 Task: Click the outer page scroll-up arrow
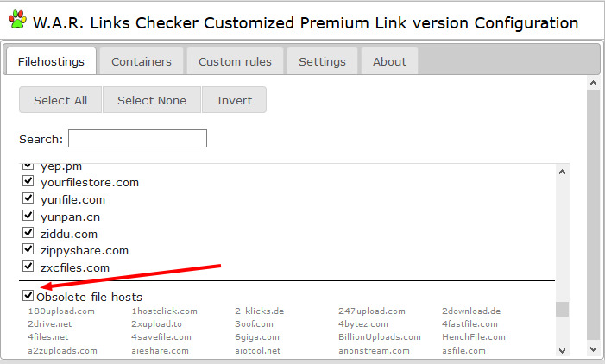[x=593, y=83]
